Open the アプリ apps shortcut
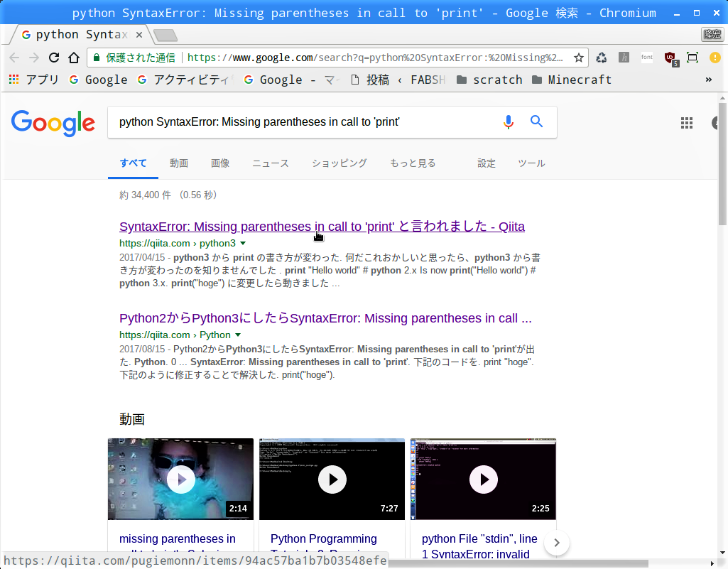The height and width of the screenshot is (569, 728). [x=33, y=80]
